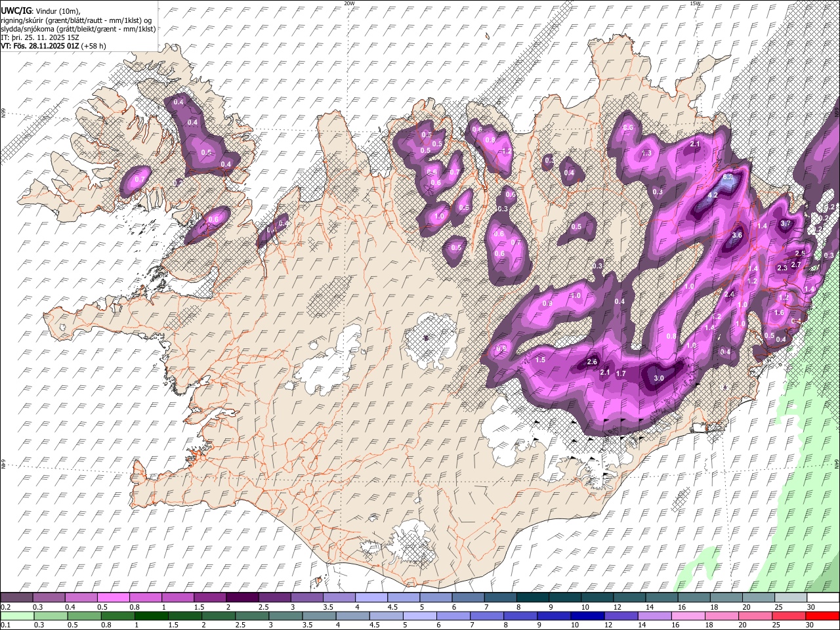Click the 0.2 label in snow legend
Image resolution: width=840 pixels, height=630 pixels.
pos(5,607)
